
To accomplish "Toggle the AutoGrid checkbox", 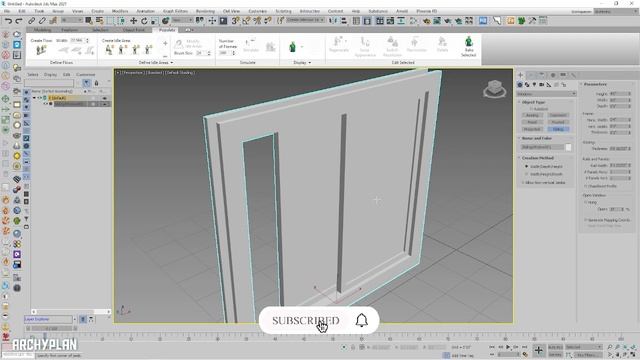I will 532,109.
